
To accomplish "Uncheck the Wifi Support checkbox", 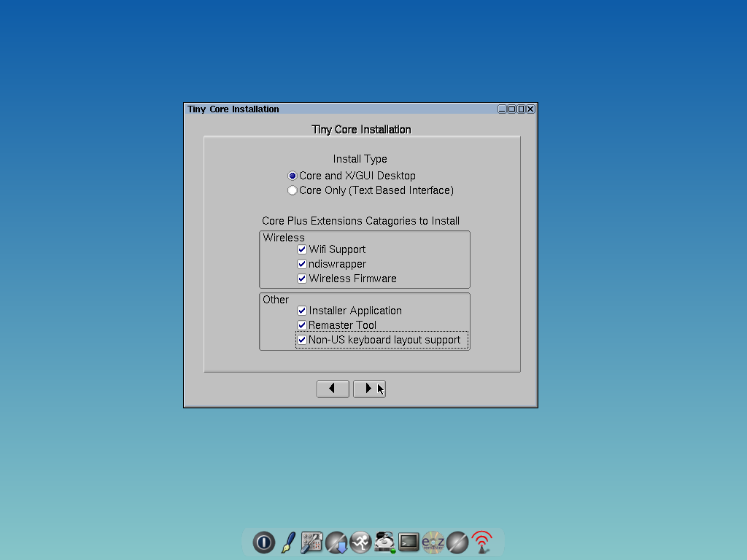I will pyautogui.click(x=301, y=249).
